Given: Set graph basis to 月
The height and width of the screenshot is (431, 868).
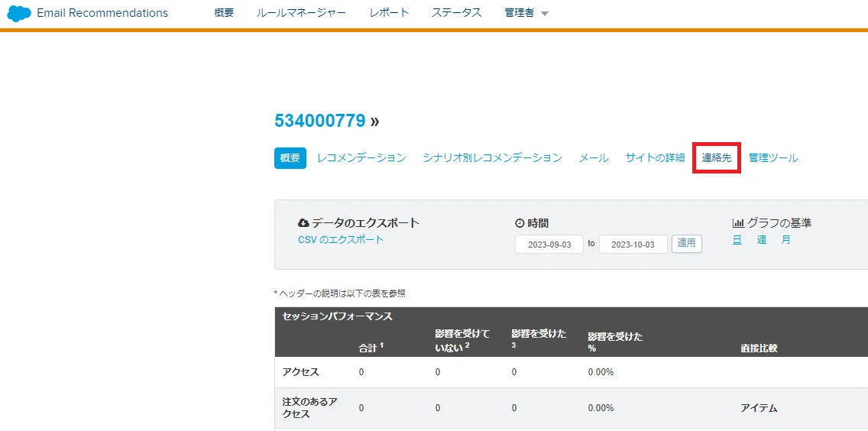Looking at the screenshot, I should point(786,240).
